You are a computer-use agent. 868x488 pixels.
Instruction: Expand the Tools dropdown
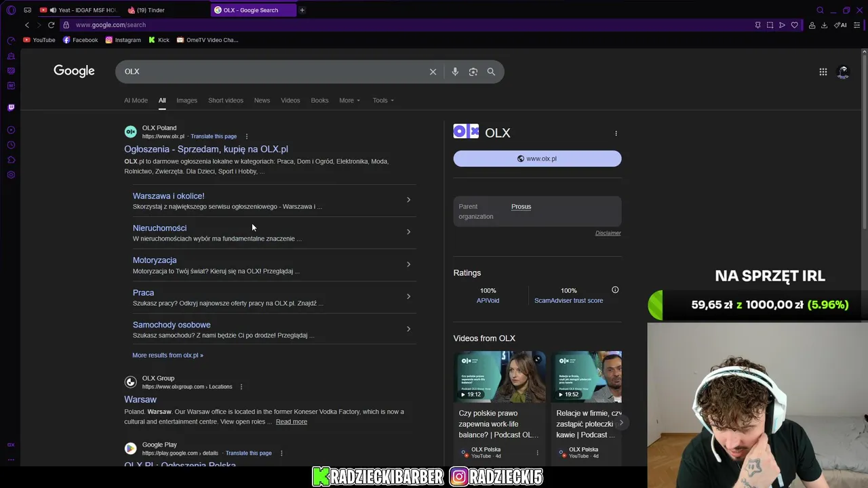(383, 100)
